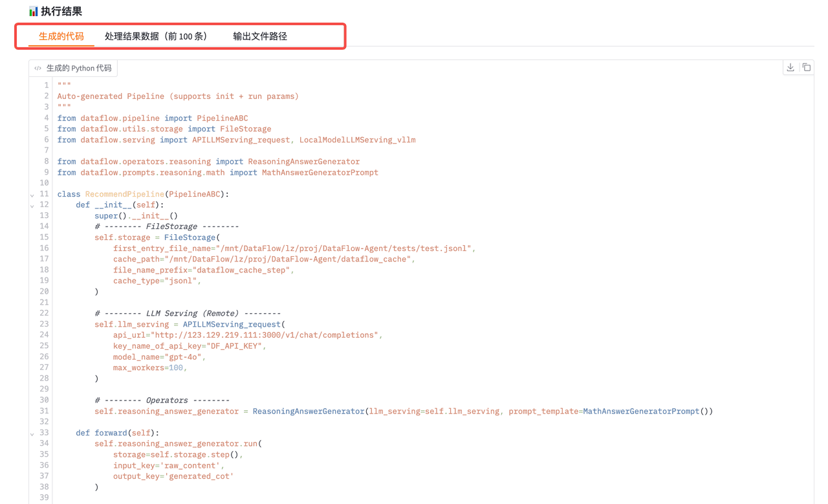
Task: Click line number 23 in the gutter
Action: click(x=43, y=324)
